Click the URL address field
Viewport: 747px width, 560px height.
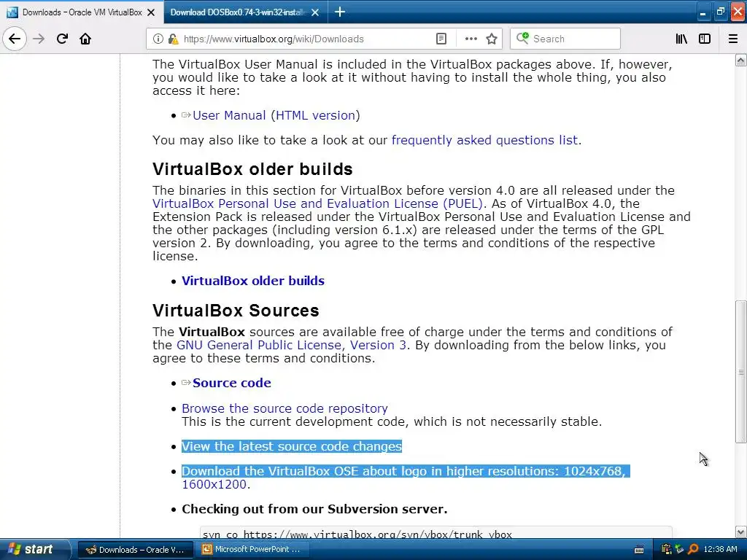click(305, 39)
